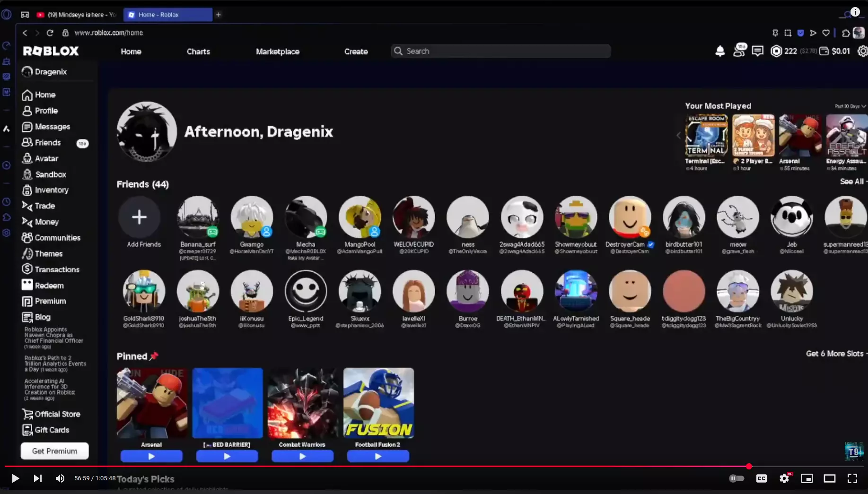Open Inventory in the left sidebar
868x494 pixels.
45,190
